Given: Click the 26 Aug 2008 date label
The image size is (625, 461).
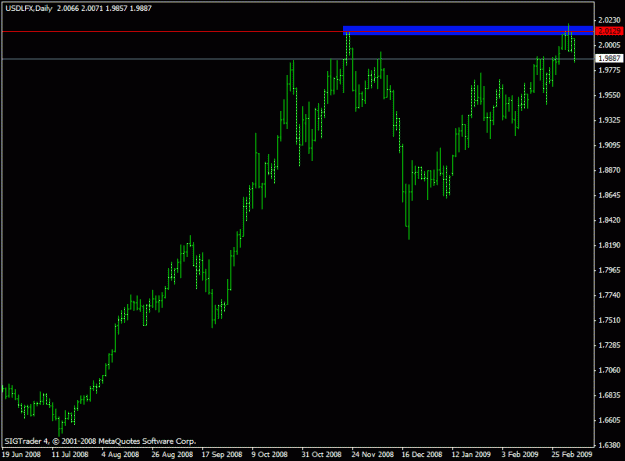Looking at the screenshot, I should point(172,454).
